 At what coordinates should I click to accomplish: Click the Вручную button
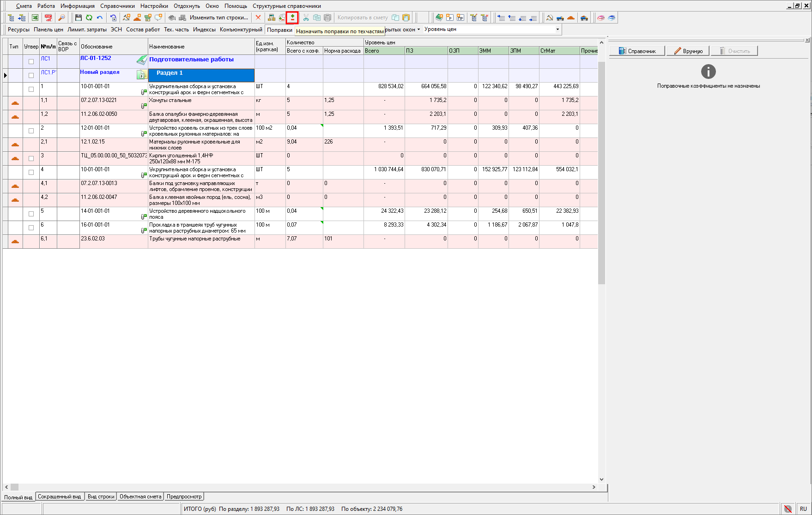[x=688, y=51]
